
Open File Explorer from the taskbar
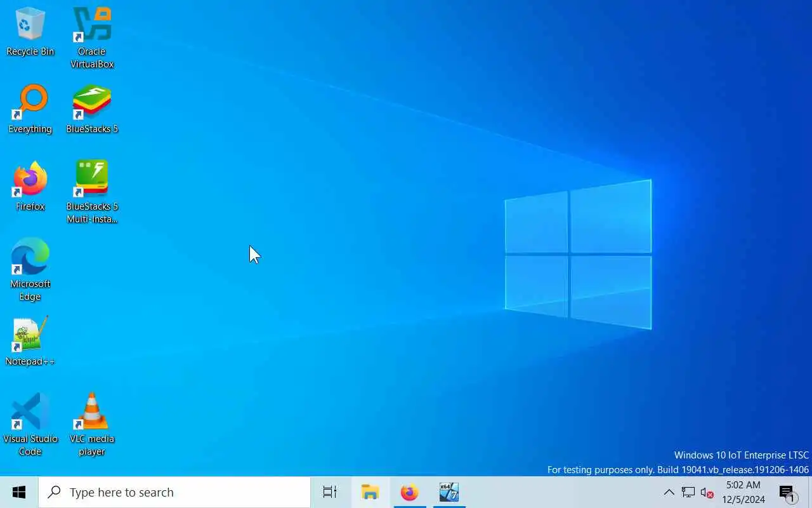(370, 492)
